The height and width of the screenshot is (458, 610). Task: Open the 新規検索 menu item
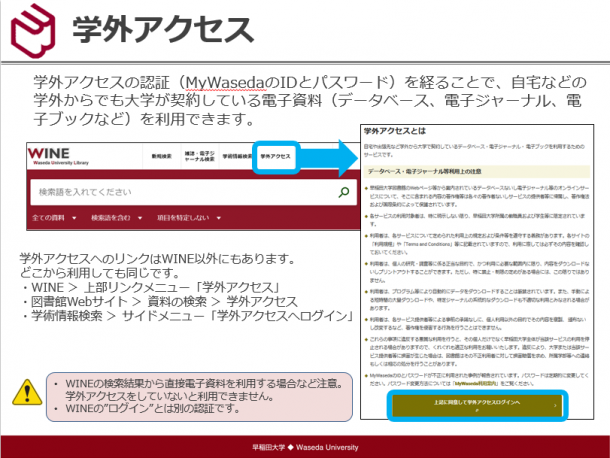(x=161, y=156)
